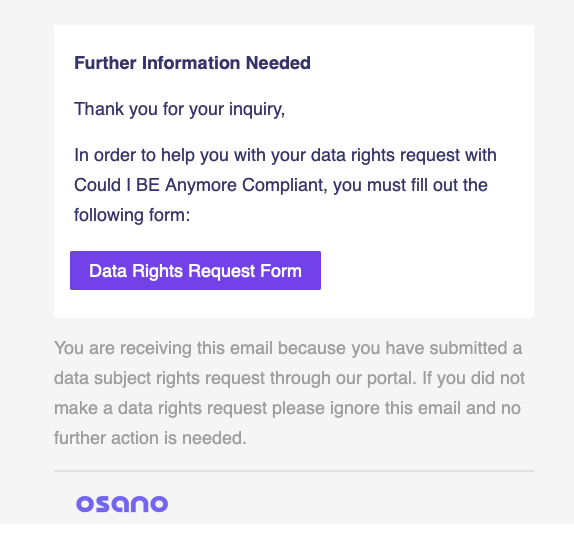Click 'data subject rights request' footer phrase
The width and height of the screenshot is (574, 540).
coord(160,378)
